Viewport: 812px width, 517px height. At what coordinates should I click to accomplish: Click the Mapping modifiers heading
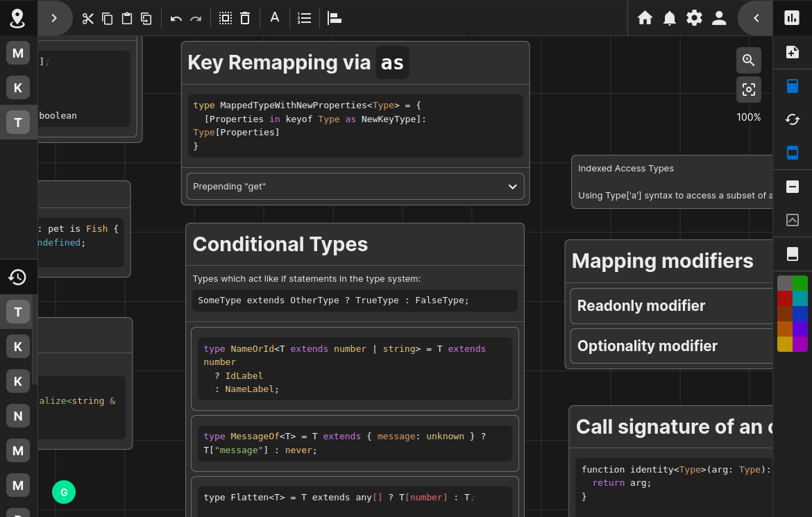click(x=662, y=261)
